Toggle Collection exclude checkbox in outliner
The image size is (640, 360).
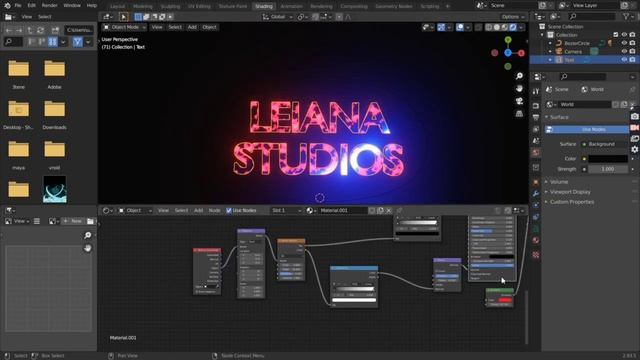pyautogui.click(x=616, y=35)
